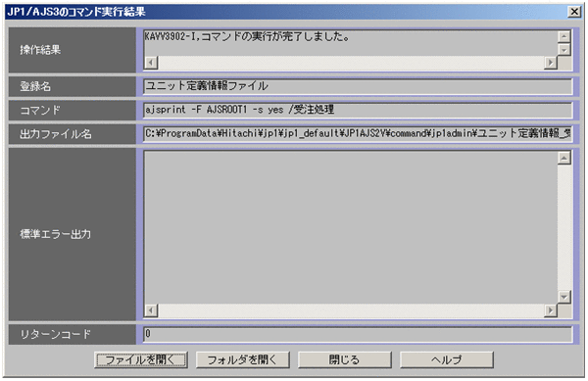Open the output file with ファイルを開く
This screenshot has height=381, width=588.
point(141,359)
